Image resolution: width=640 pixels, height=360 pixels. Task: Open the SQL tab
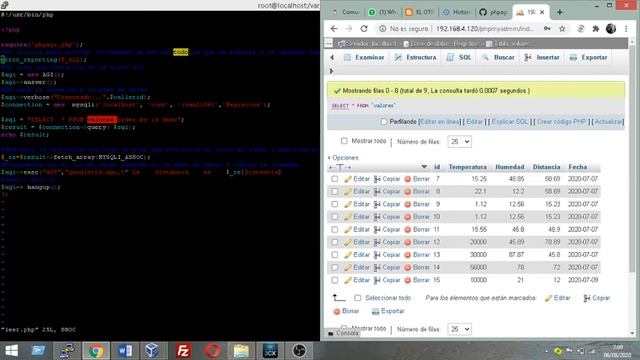[x=459, y=58]
